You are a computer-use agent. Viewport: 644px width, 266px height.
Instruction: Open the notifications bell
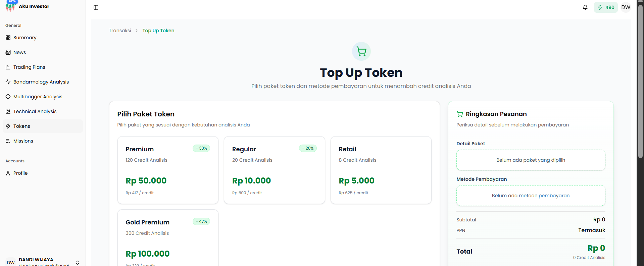(585, 7)
